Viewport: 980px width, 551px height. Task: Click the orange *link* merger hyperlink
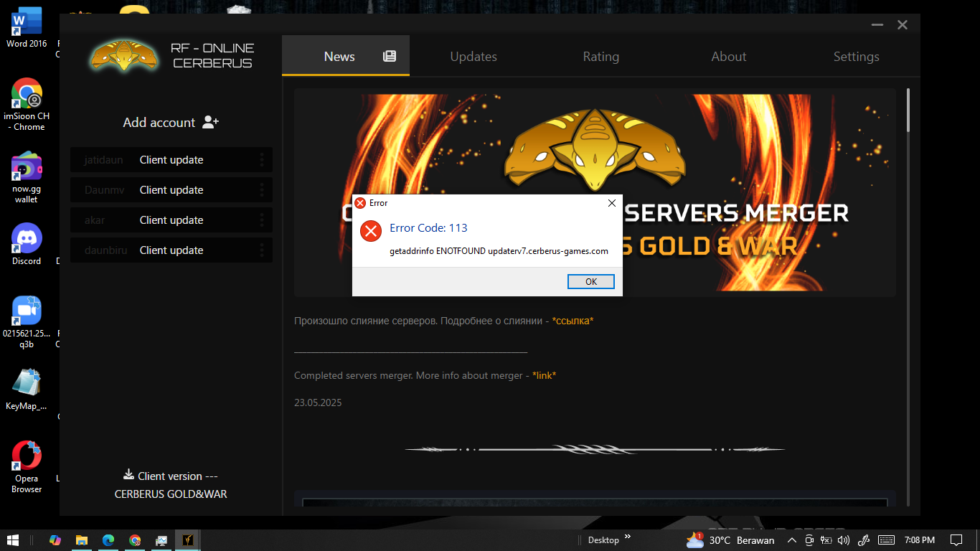(x=544, y=375)
